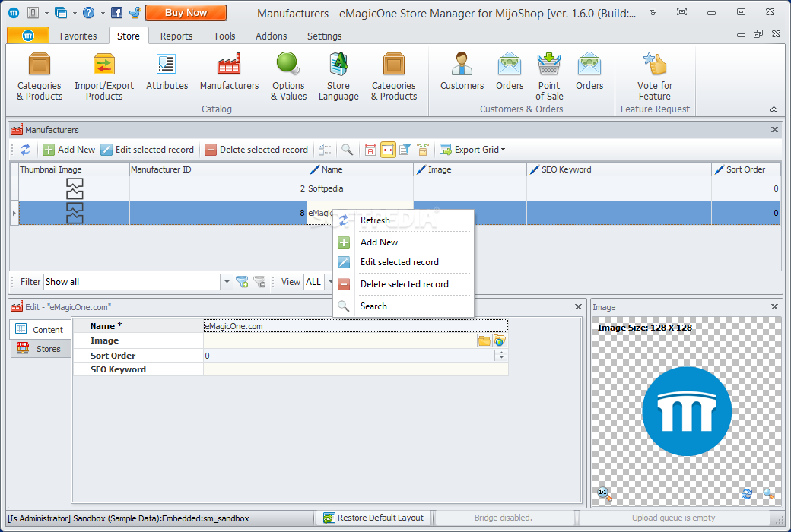Click the light switch style icon
The height and width of the screenshot is (532, 791).
pyautogui.click(x=33, y=13)
